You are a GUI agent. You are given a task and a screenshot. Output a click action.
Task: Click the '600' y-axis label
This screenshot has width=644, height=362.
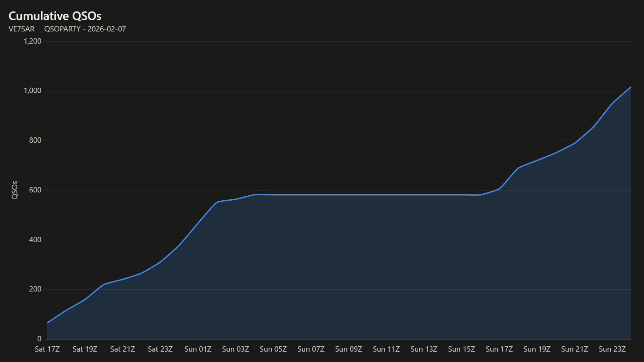[35, 190]
